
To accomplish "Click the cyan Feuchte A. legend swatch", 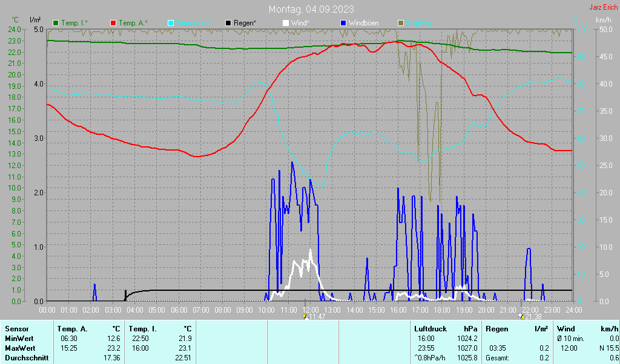I will [171, 24].
